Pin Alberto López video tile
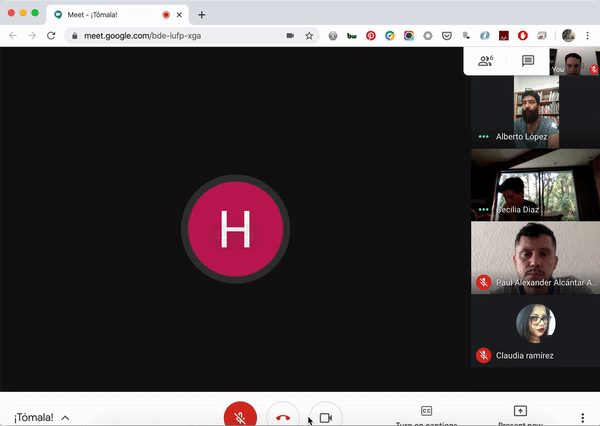Image resolution: width=600 pixels, height=426 pixels. tap(536, 112)
